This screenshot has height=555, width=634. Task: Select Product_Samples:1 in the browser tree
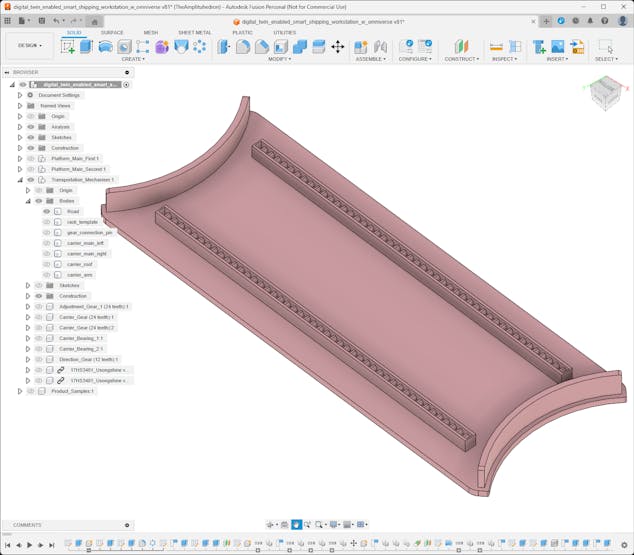click(x=72, y=391)
